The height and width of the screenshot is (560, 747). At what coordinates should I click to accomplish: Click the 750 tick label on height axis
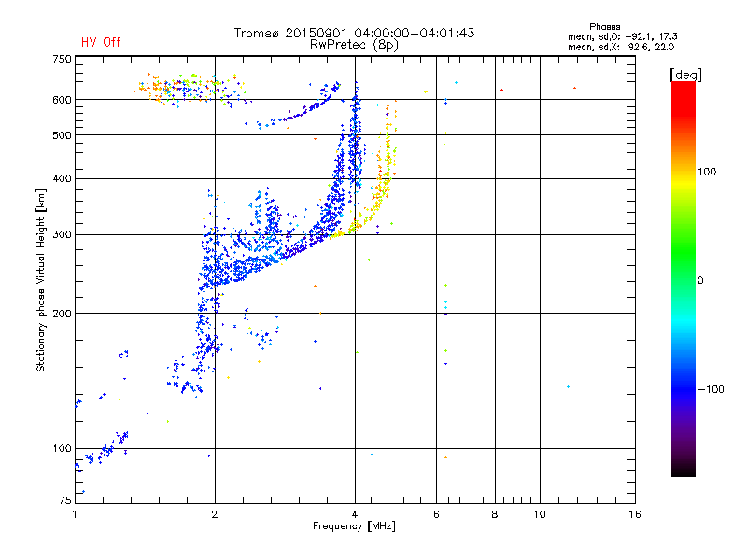pyautogui.click(x=62, y=59)
